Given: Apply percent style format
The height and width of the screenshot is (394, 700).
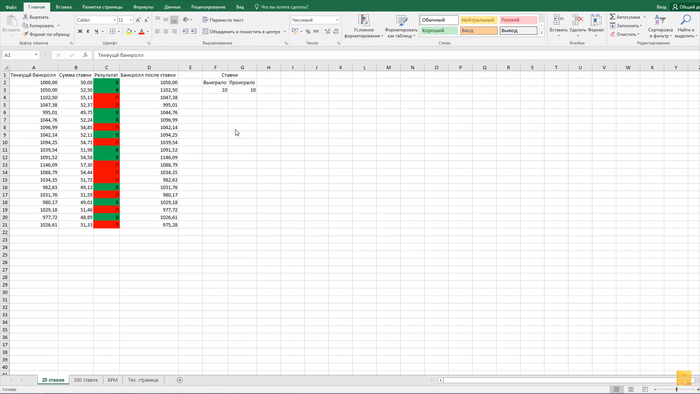Looking at the screenshot, I should click(308, 32).
